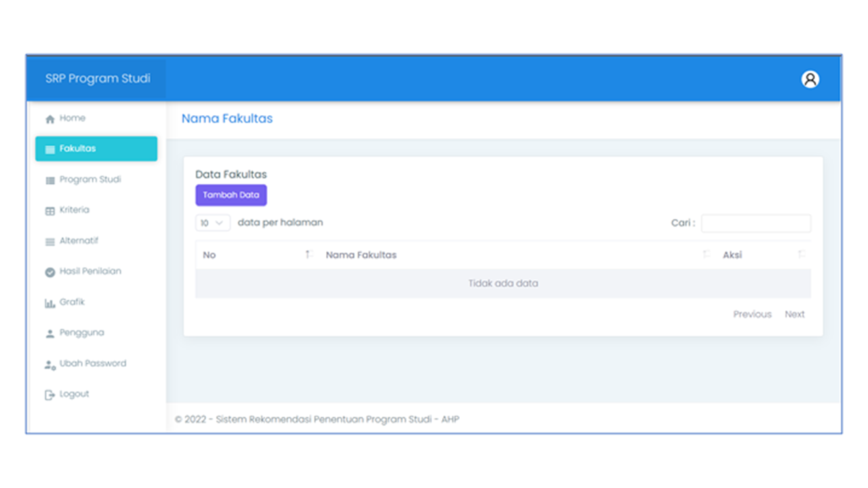Go to the Next table page
The height and width of the screenshot is (488, 868).
794,314
